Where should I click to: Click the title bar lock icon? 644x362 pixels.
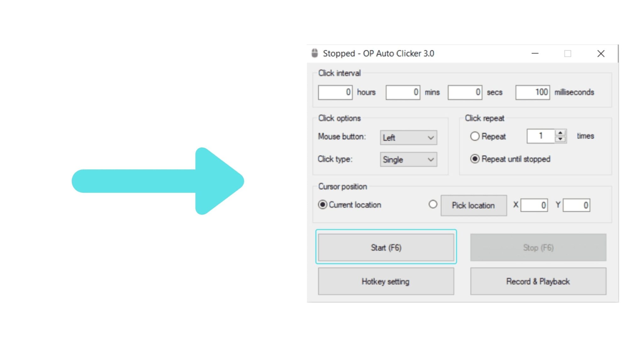tap(314, 53)
